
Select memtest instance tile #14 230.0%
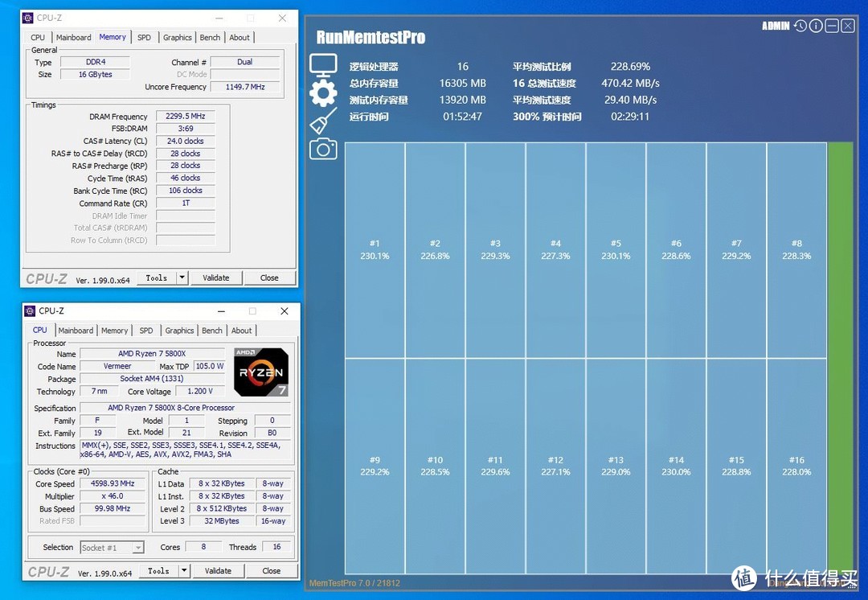click(676, 466)
